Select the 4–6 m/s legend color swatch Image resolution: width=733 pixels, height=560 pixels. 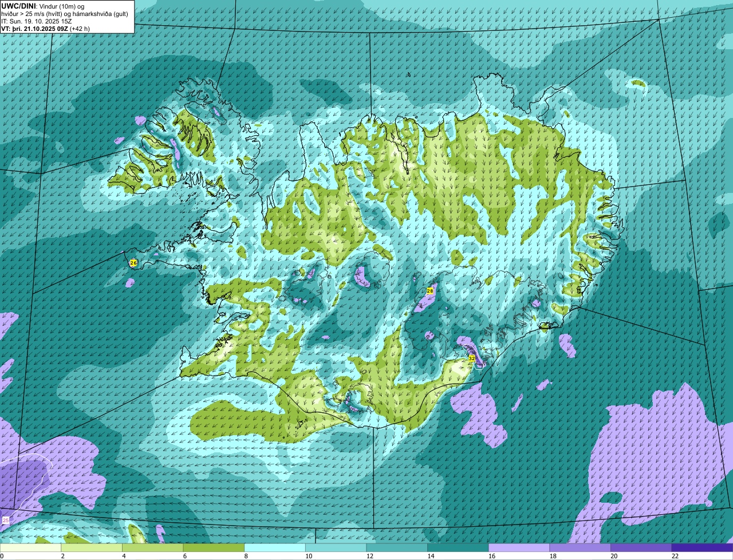153,547
